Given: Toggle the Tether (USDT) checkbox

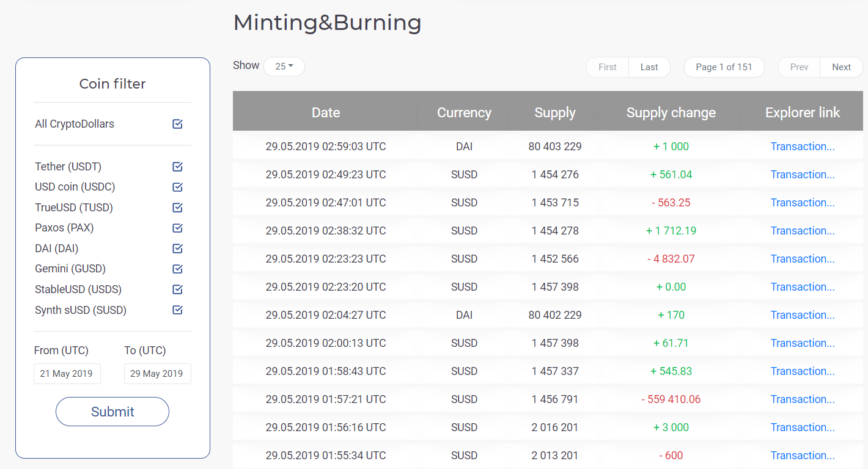Looking at the screenshot, I should (x=177, y=167).
